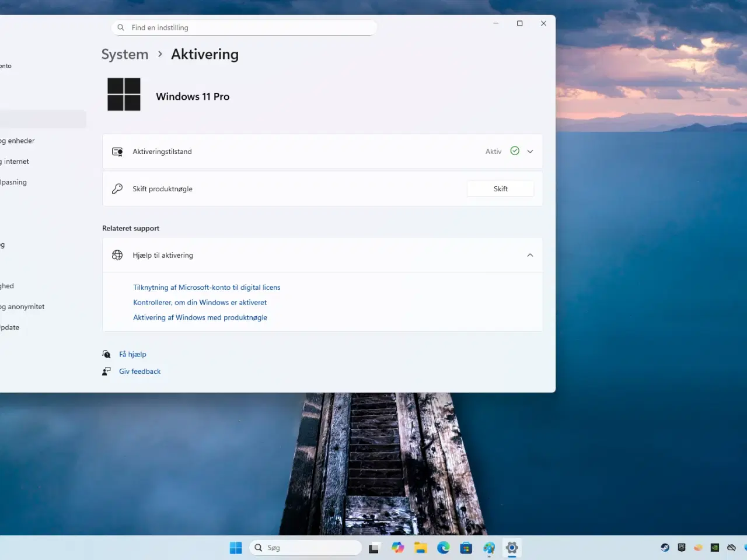
Task: Expand the Aktiveringstilstand chevron
Action: click(530, 152)
